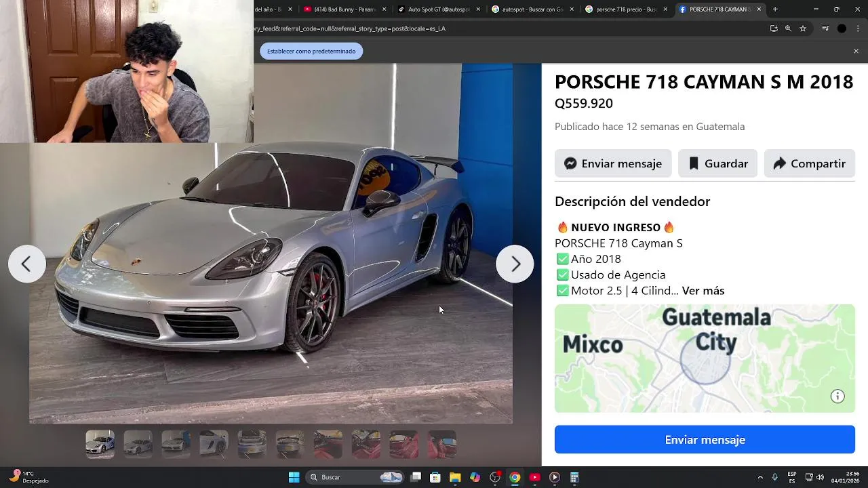Select the first thumbnail of silver Porsche front
This screenshot has width=868, height=488.
point(100,445)
